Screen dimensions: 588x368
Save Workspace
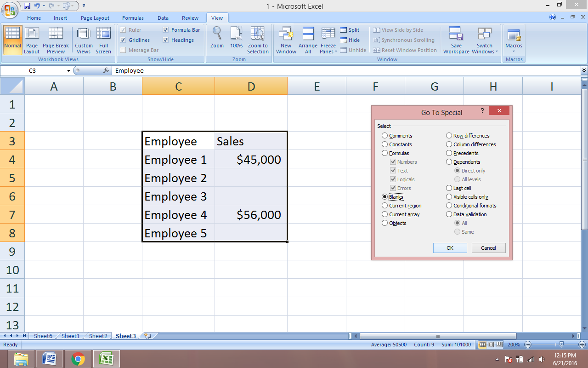pyautogui.click(x=456, y=40)
